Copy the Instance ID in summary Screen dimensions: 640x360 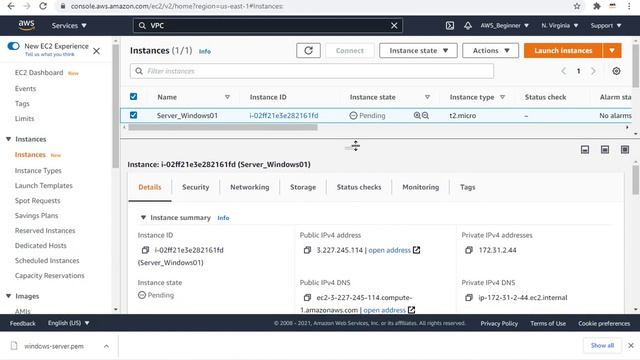(145, 250)
